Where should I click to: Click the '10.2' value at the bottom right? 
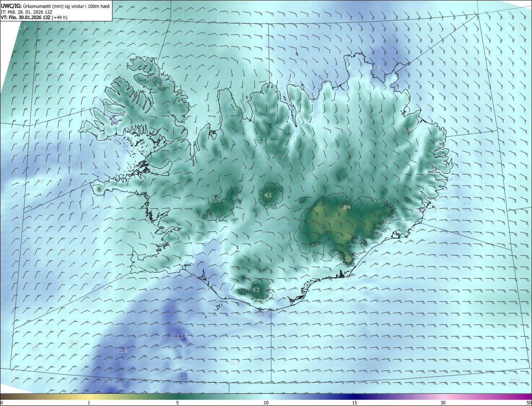click(515, 381)
